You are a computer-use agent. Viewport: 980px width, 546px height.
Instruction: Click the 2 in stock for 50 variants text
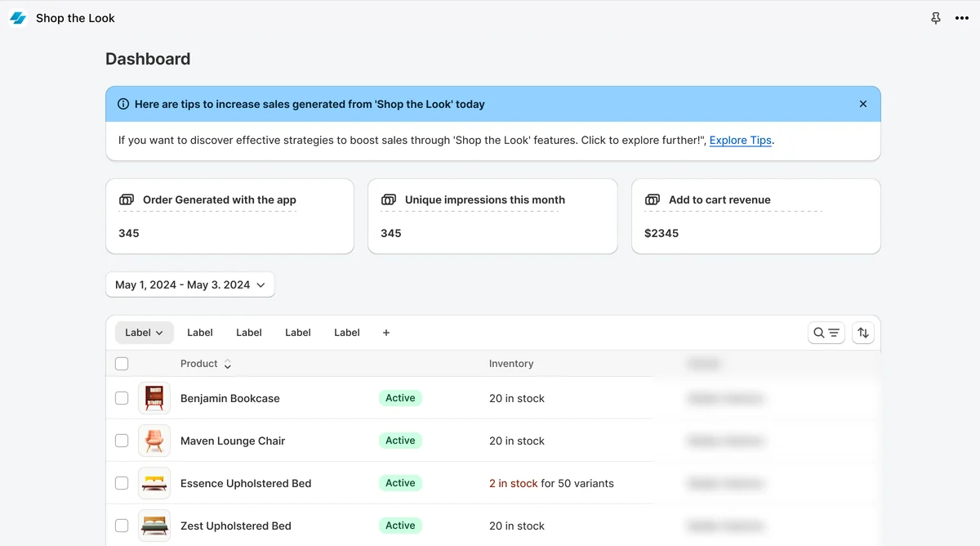551,483
